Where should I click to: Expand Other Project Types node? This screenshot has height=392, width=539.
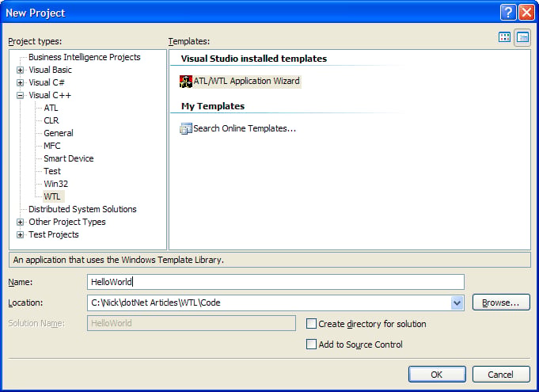coord(21,222)
